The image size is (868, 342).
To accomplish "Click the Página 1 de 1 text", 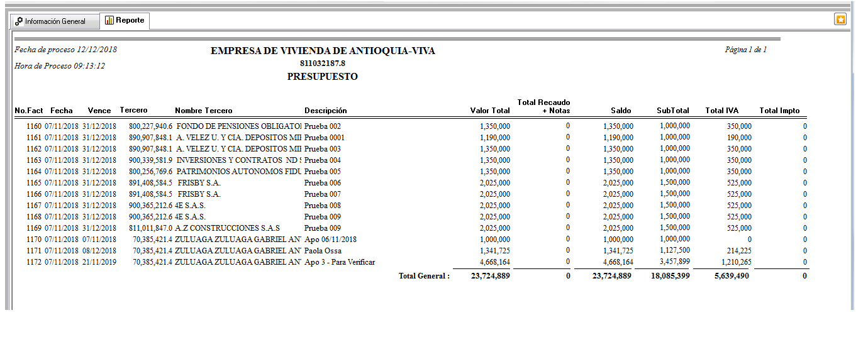I will [745, 50].
